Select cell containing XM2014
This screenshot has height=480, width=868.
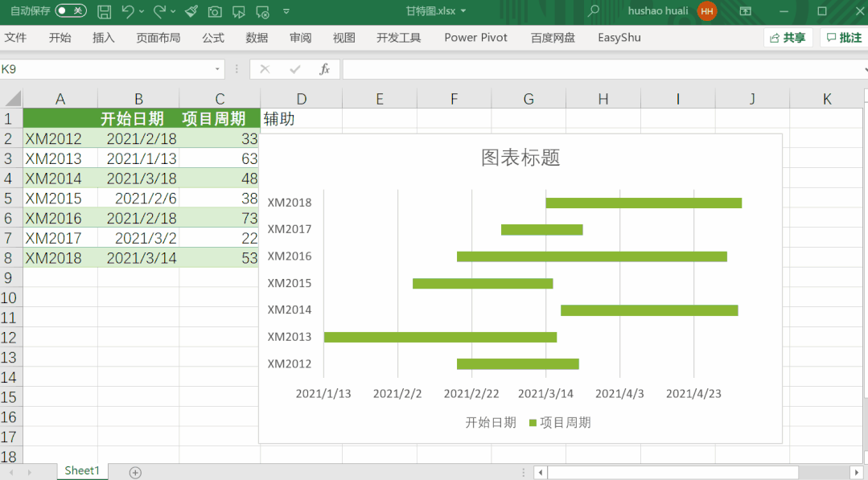pyautogui.click(x=60, y=178)
